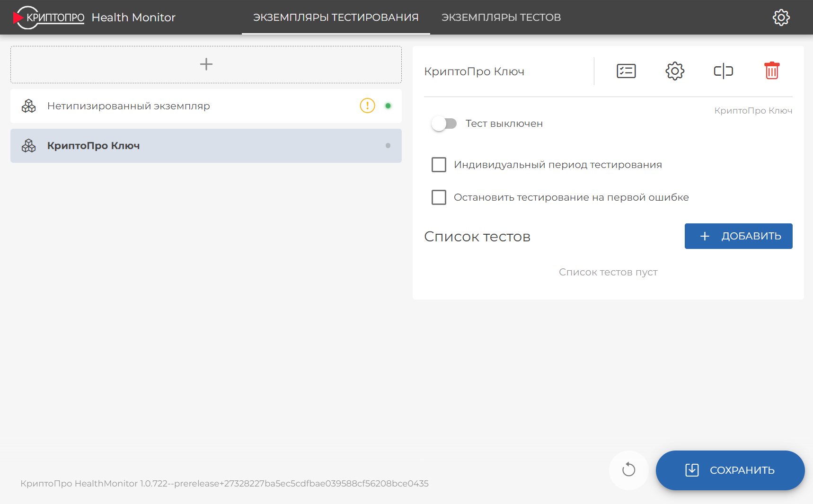The image size is (813, 504).
Task: Switch to ЭКЗЕМПЛЯРЫ ТЕСТИРОВАНИЯ tab
Action: pyautogui.click(x=336, y=18)
